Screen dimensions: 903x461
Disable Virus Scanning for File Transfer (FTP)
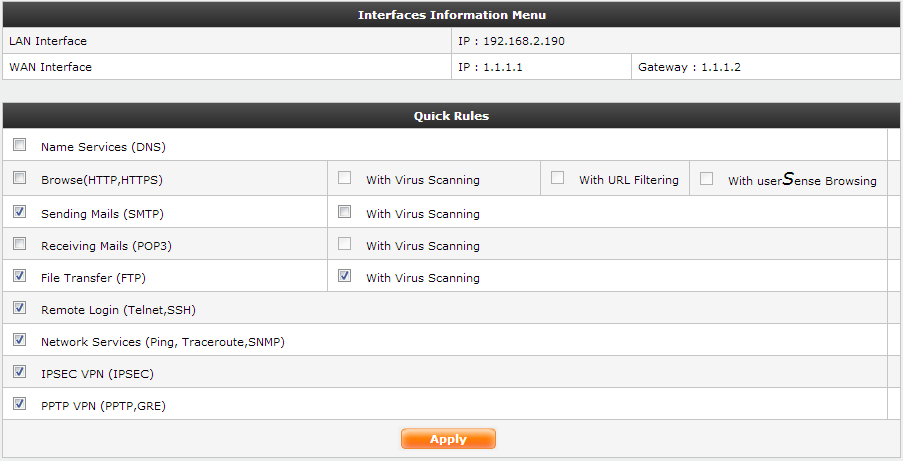click(344, 276)
